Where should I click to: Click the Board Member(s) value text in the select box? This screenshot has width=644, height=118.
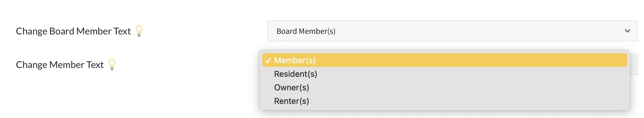coord(306,31)
